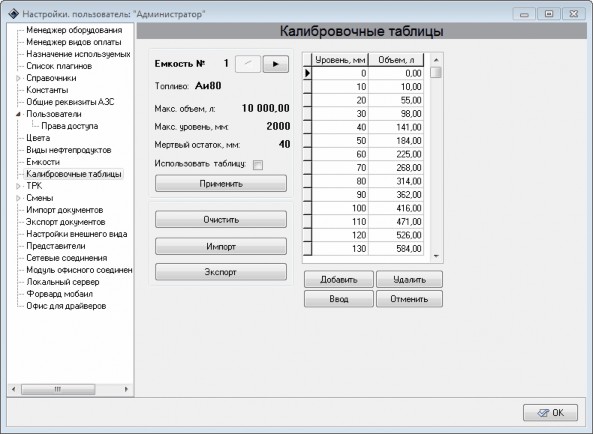Click the Добавить button below the table
The height and width of the screenshot is (434, 593).
tap(339, 279)
